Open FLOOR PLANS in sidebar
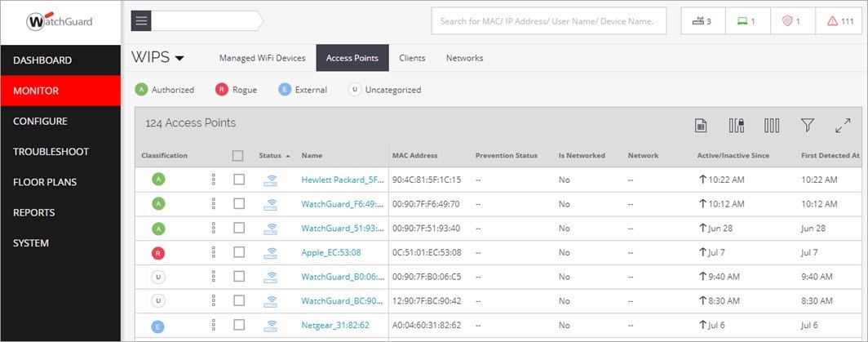The width and height of the screenshot is (868, 342). pyautogui.click(x=60, y=182)
